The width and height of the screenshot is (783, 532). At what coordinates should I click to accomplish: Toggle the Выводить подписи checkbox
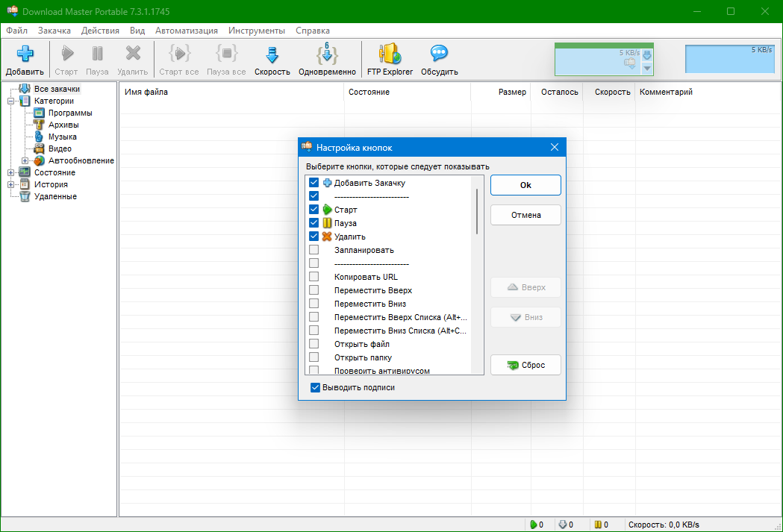coord(316,388)
